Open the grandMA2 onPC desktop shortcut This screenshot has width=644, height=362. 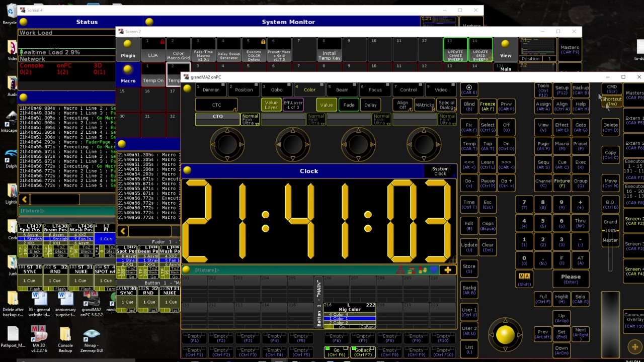91,304
